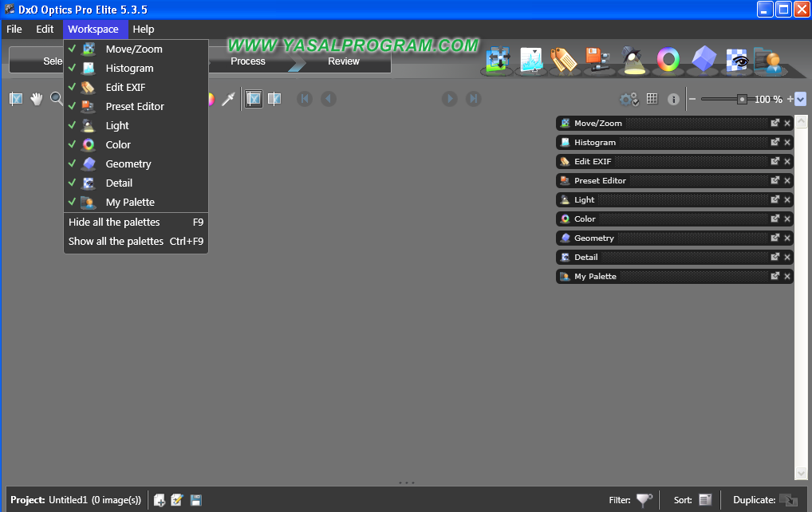Toggle the Preset Editor palette checkmark
Screen dimensions: 812x512
click(x=135, y=106)
